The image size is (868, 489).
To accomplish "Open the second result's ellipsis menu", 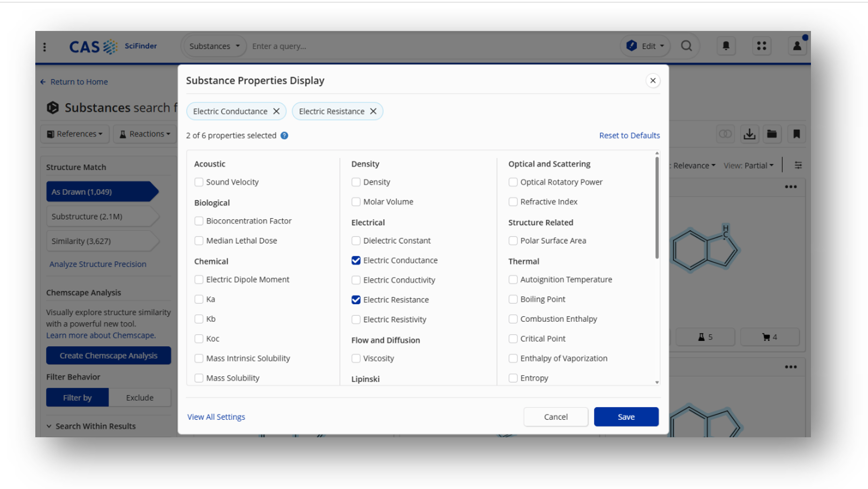I will pos(791,367).
